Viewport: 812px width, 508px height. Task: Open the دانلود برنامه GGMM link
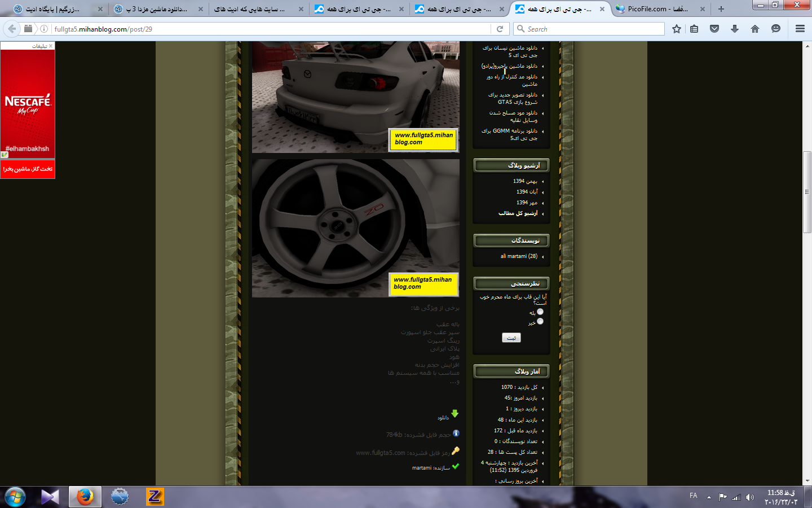pyautogui.click(x=509, y=134)
